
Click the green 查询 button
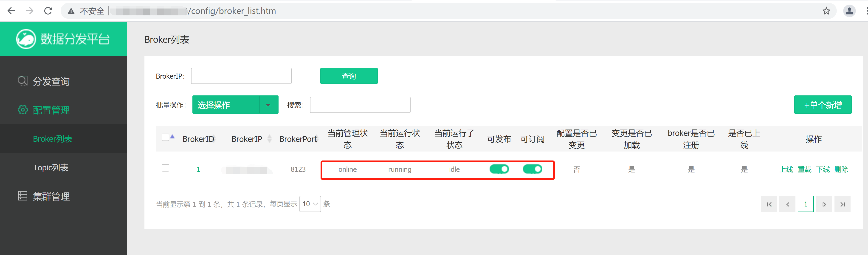click(x=349, y=76)
